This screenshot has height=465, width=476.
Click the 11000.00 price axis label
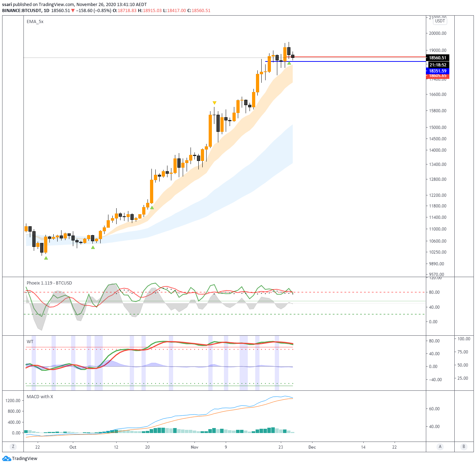(x=438, y=229)
